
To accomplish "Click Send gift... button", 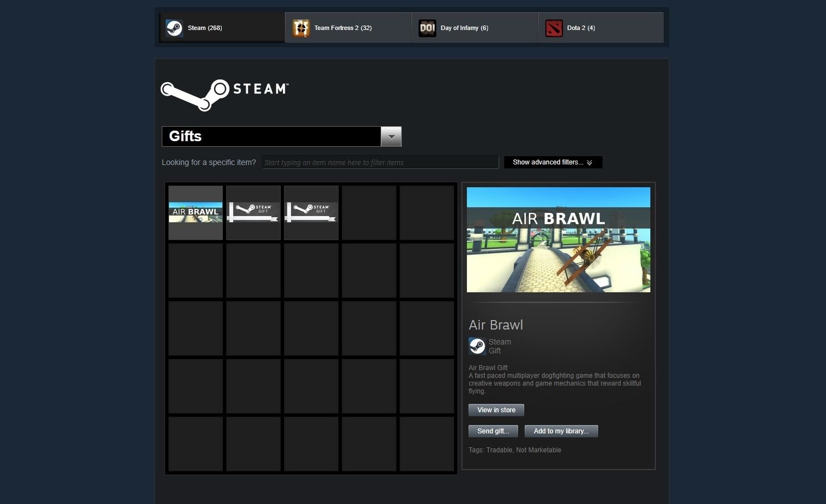I will 493,431.
